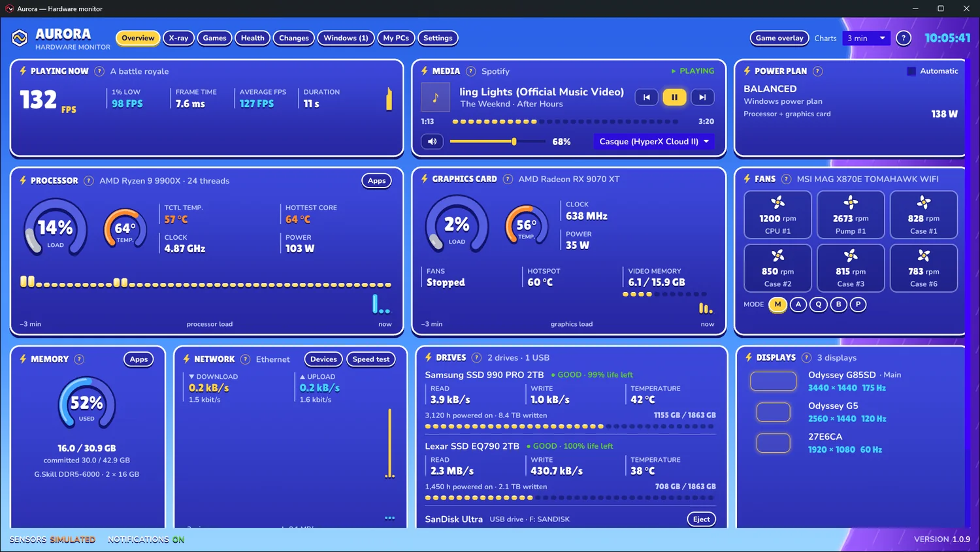
Task: Click the Power Plan help icon
Action: [818, 71]
